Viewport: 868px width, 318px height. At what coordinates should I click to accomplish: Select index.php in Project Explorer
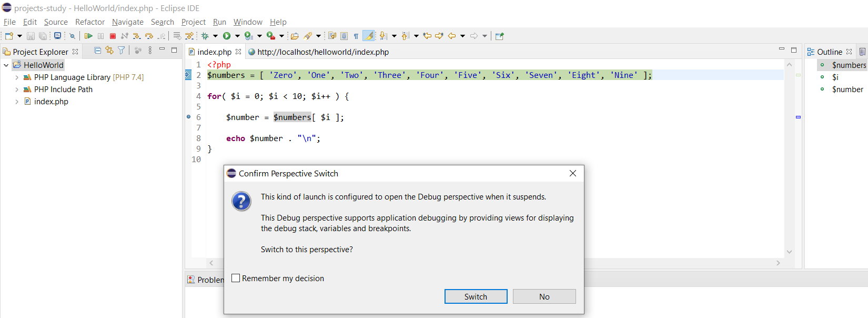[x=51, y=102]
